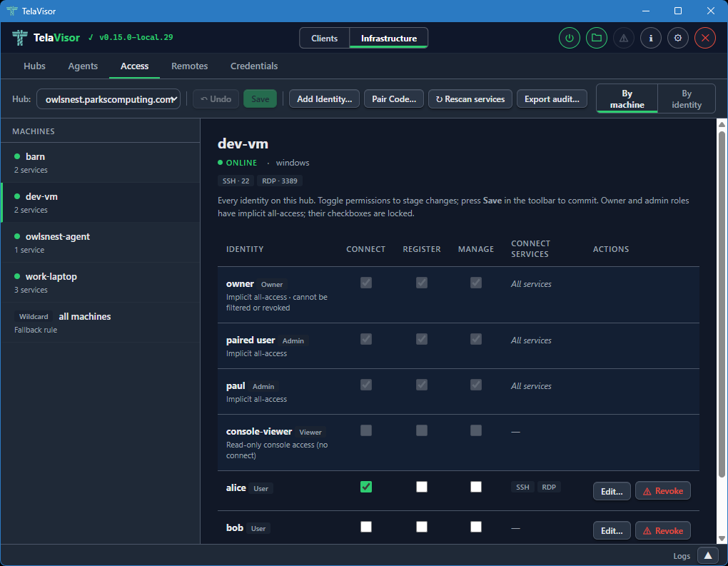Screen dimensions: 728x566
Task: Click alice's SSH service badge
Action: (x=522, y=487)
